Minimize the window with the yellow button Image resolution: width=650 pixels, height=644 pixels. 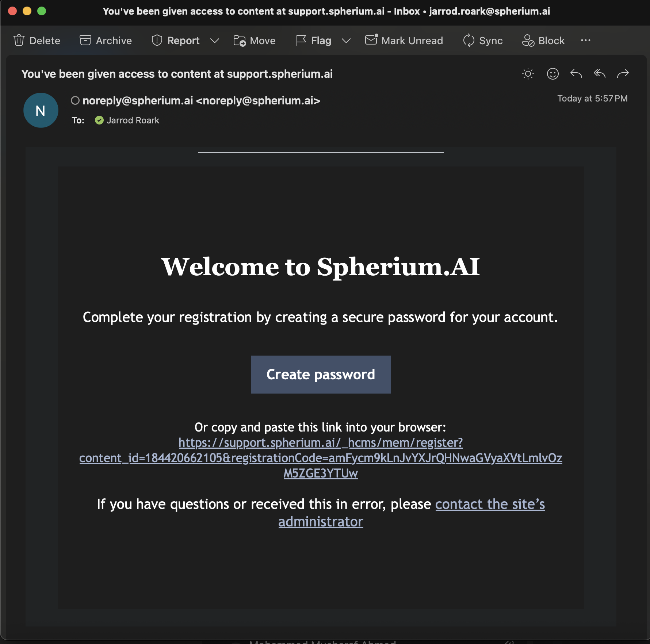pos(27,11)
